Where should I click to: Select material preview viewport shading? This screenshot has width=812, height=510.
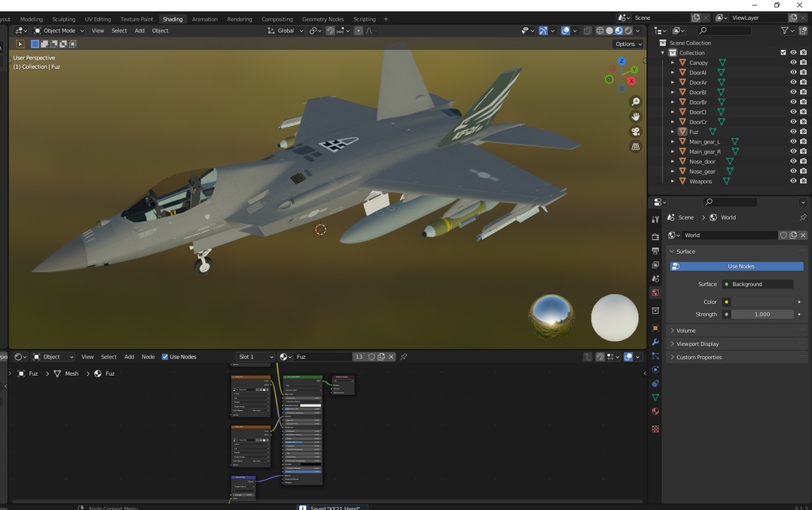tap(619, 31)
